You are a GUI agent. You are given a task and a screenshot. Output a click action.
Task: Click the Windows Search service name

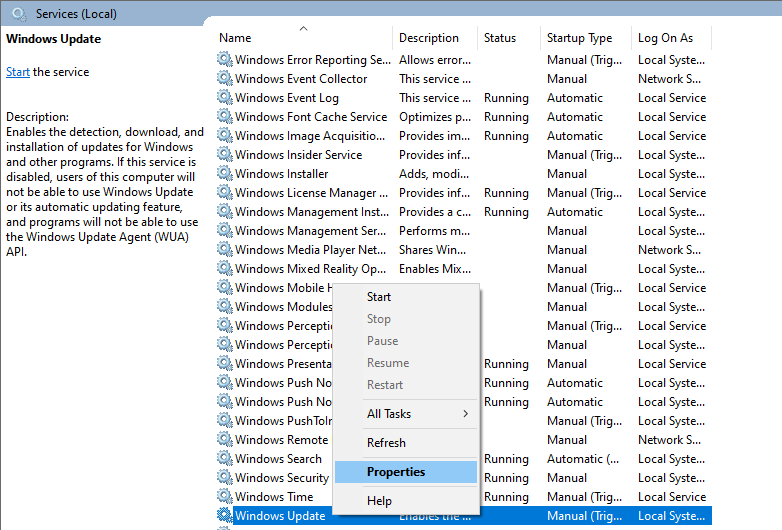click(278, 459)
